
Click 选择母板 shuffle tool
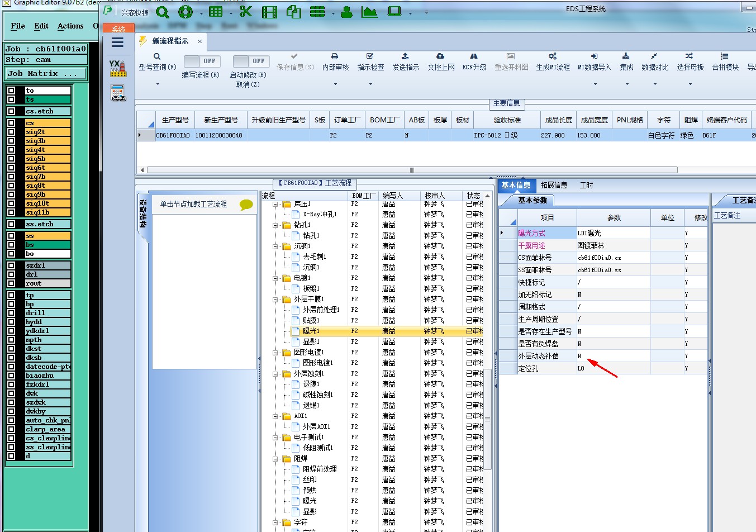click(x=690, y=62)
